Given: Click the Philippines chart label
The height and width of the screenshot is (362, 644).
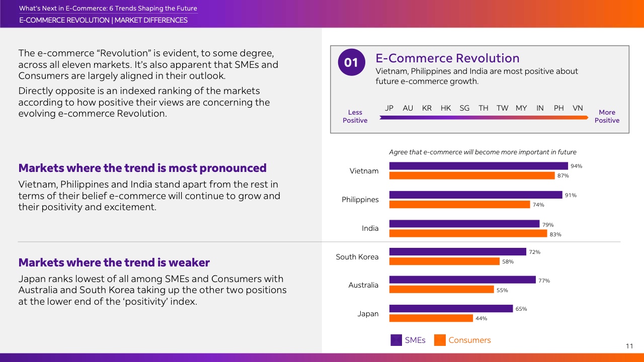Looking at the screenshot, I should pos(360,200).
